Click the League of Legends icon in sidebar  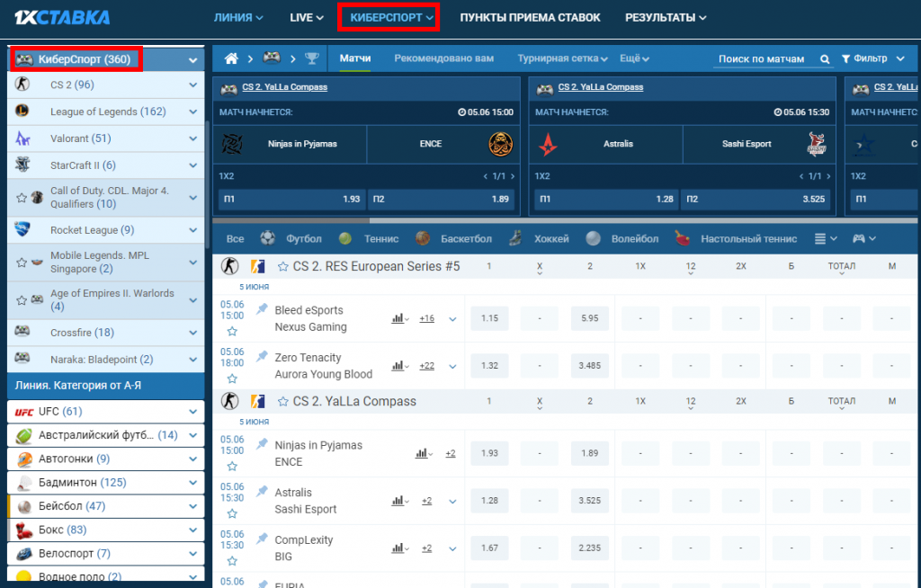point(22,111)
